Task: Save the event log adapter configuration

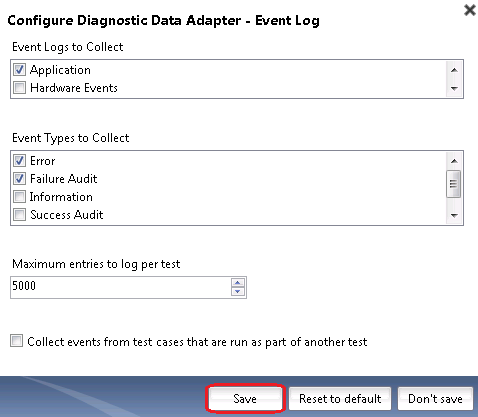Action: tap(245, 398)
